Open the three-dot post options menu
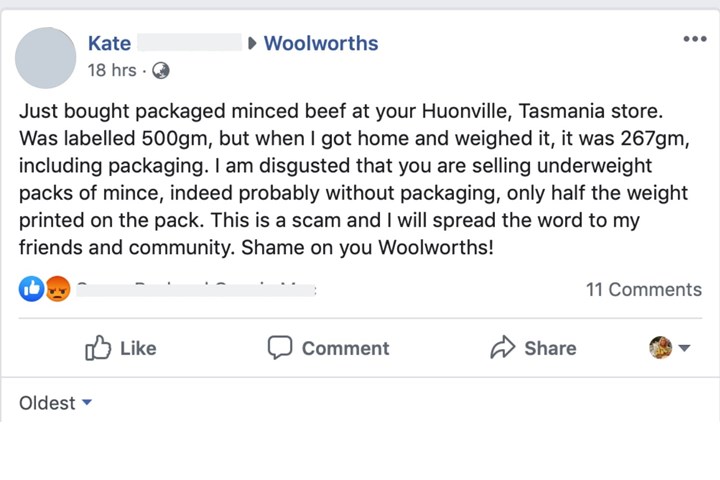The width and height of the screenshot is (720, 480). tap(695, 39)
